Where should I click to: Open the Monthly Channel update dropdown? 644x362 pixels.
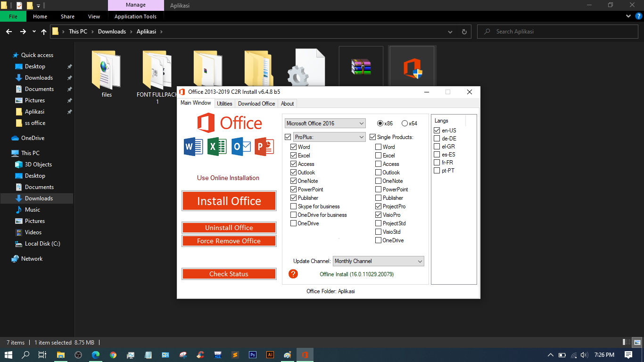tap(379, 261)
